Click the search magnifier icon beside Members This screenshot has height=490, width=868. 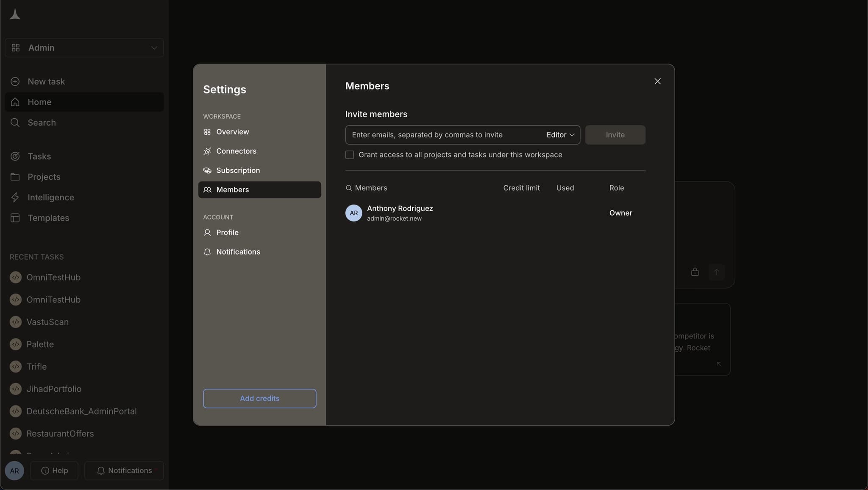[349, 188]
